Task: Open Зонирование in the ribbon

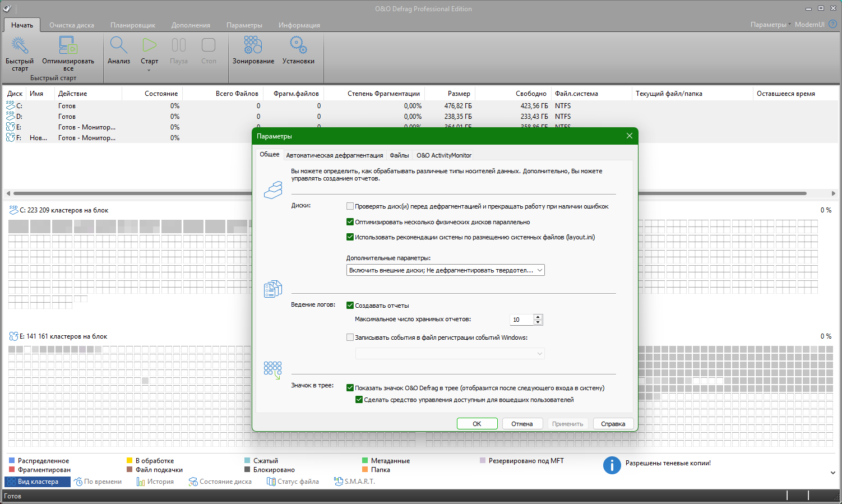Action: (253, 46)
